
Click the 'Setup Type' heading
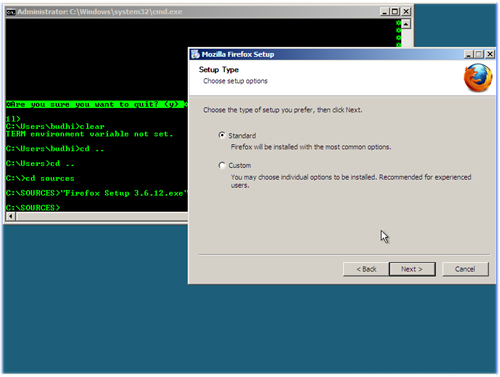point(219,70)
